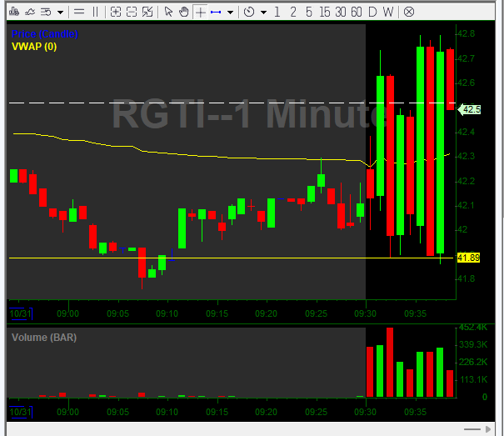Switch to 30 minute timeframe
Viewport: 504px width, 436px height.
341,13
